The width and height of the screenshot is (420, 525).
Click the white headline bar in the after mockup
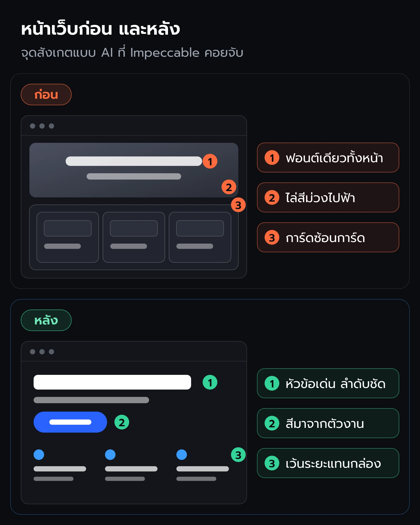112,382
